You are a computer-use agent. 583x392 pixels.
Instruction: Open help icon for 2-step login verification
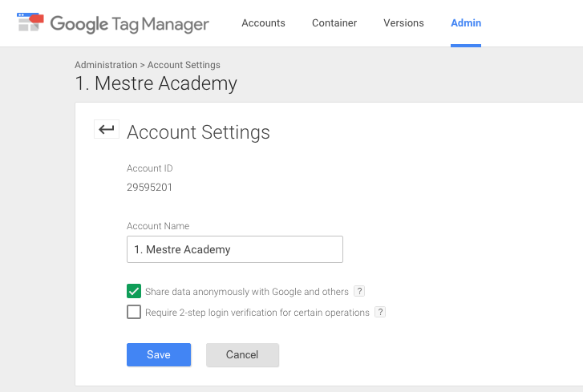(x=380, y=312)
